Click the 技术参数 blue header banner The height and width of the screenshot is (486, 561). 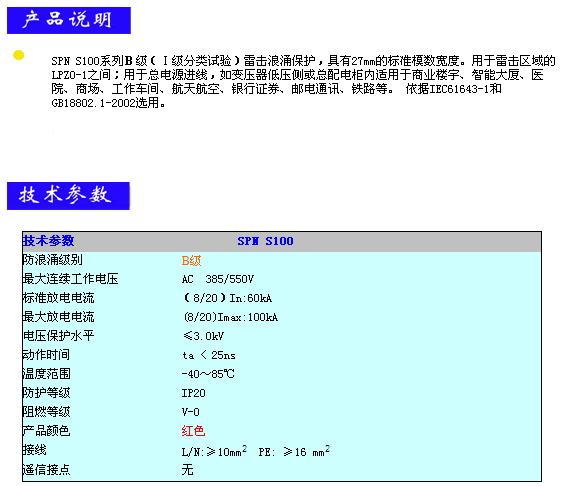tap(68, 196)
